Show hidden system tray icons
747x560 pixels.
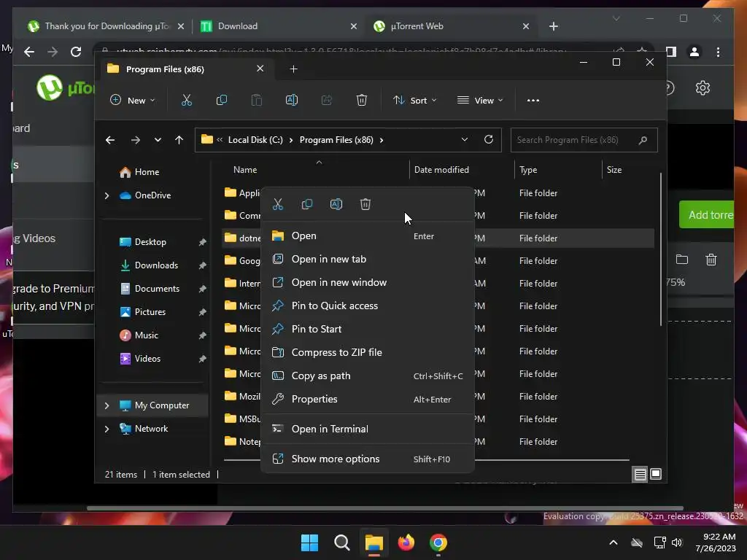click(613, 542)
